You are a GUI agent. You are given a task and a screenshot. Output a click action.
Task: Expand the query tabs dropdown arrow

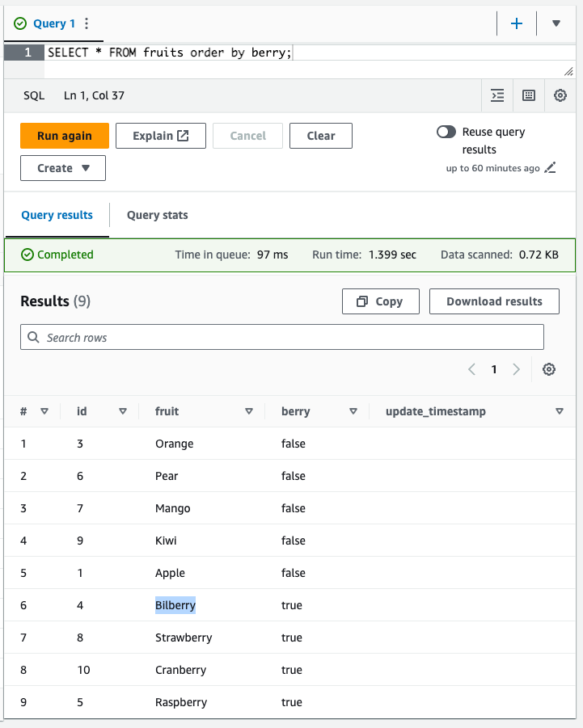point(556,23)
